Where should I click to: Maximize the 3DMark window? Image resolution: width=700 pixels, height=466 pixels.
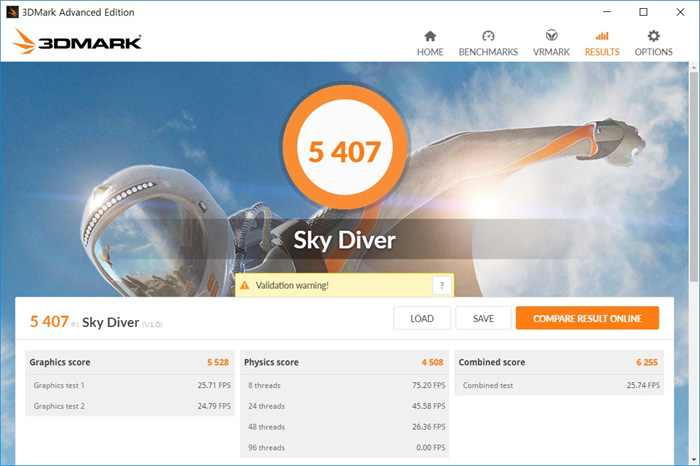(643, 12)
